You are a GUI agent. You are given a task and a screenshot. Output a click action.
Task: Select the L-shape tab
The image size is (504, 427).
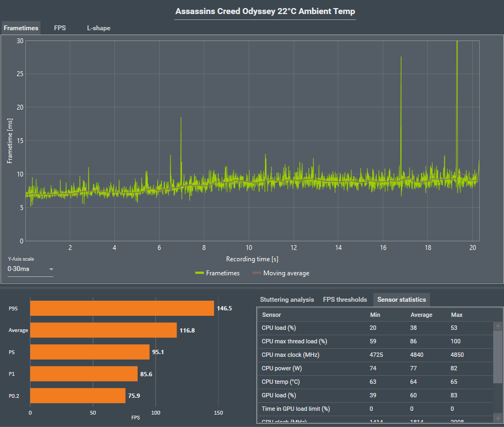pos(99,28)
